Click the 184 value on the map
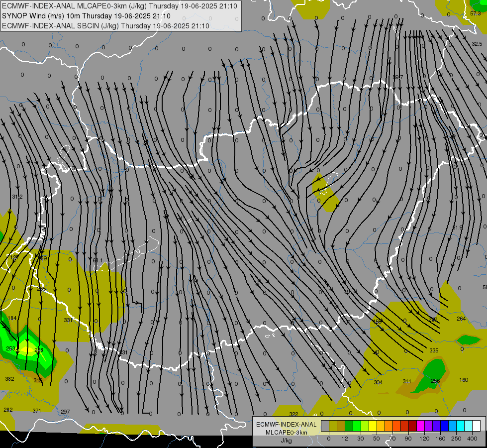 12,318
